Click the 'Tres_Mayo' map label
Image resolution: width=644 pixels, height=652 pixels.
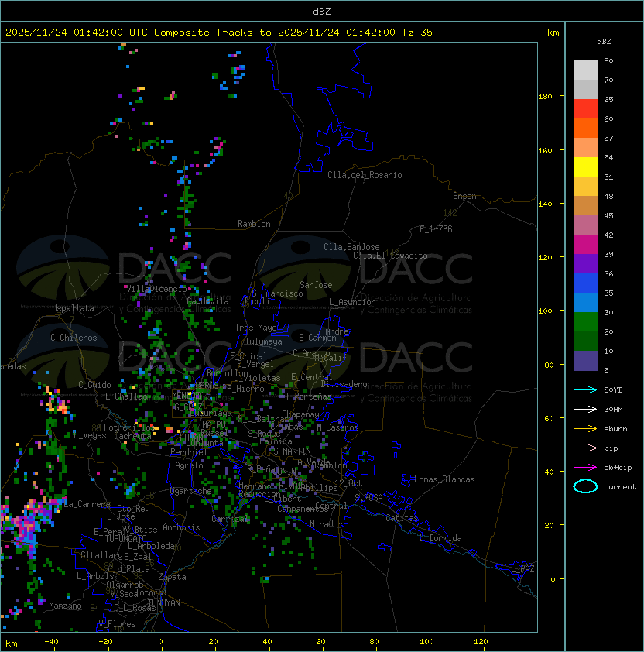pos(255,328)
